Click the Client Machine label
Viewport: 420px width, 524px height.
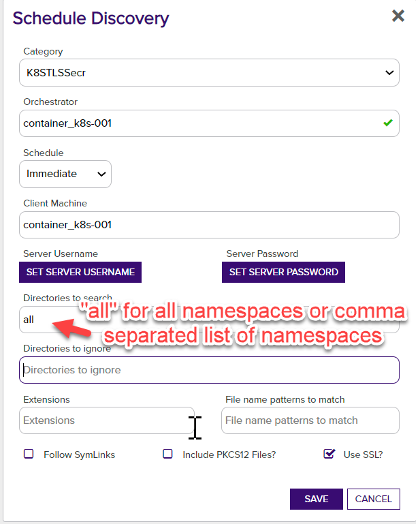coord(55,203)
